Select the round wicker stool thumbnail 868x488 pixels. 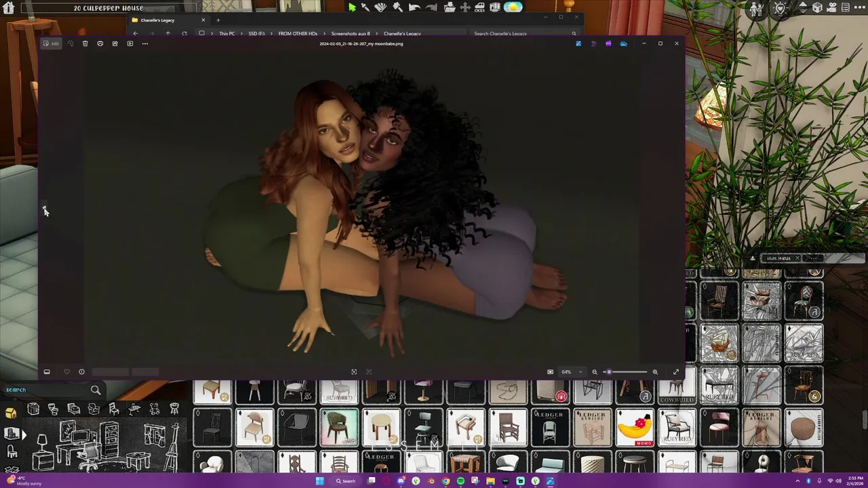(x=804, y=428)
